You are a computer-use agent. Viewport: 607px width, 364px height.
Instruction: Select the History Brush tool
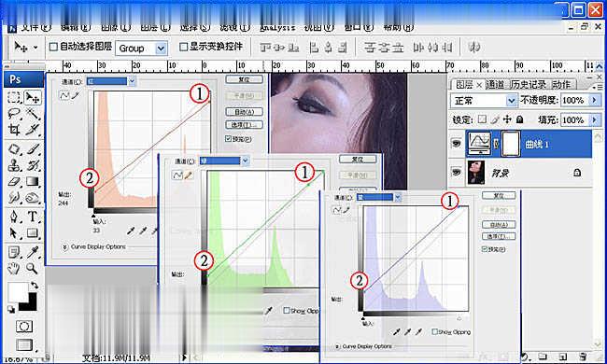click(33, 165)
